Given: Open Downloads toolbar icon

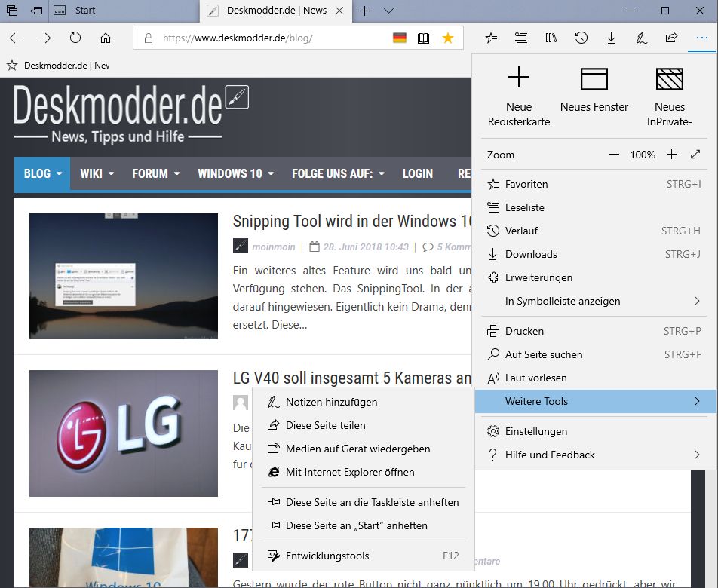Looking at the screenshot, I should point(612,38).
